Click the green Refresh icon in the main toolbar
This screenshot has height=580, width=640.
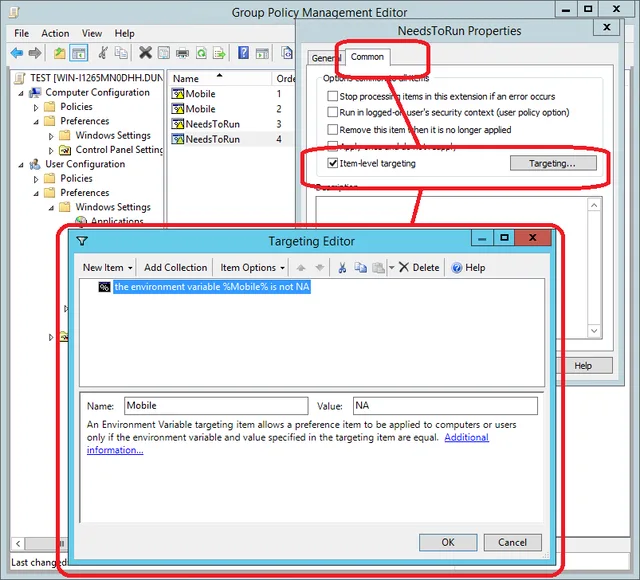(x=201, y=53)
